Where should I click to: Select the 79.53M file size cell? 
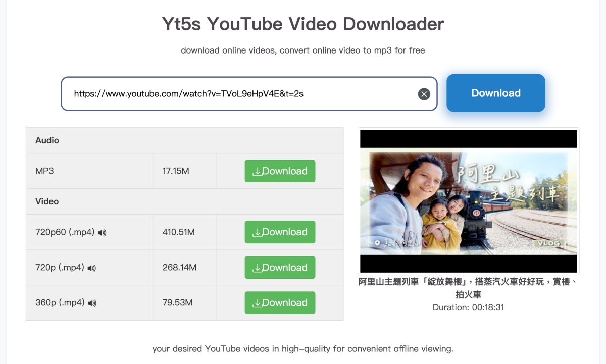[x=185, y=303]
